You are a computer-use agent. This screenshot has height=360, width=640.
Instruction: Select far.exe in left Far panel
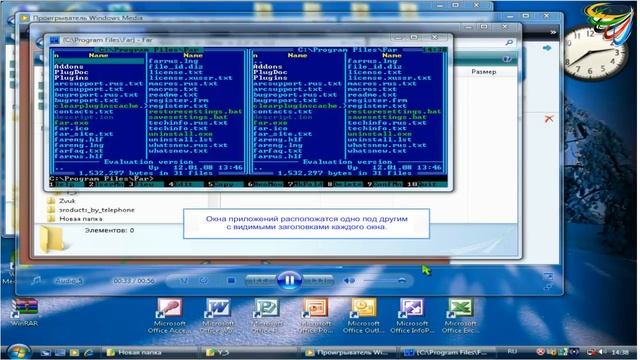71,122
